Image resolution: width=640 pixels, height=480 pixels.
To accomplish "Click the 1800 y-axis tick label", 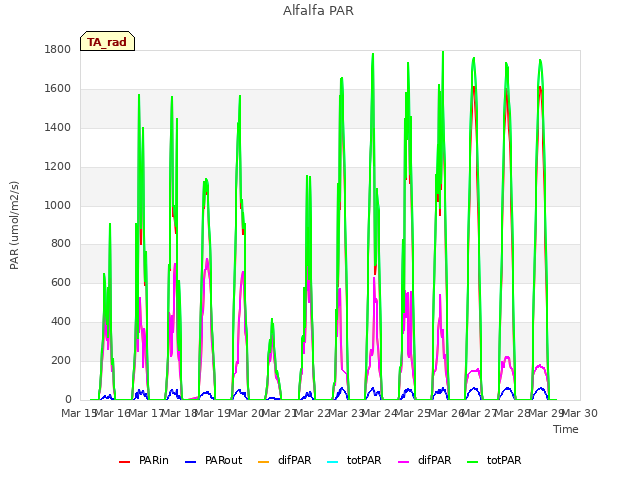I will (x=58, y=50).
